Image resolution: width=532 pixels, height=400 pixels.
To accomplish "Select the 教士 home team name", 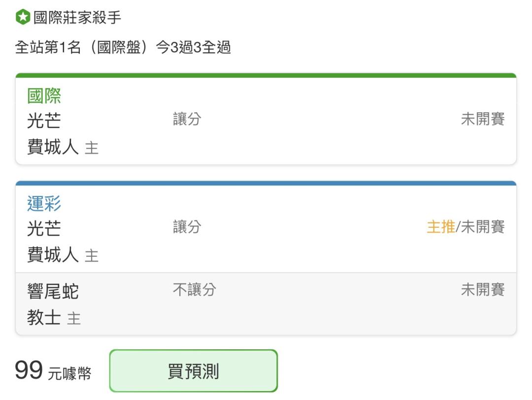I will pyautogui.click(x=44, y=318).
